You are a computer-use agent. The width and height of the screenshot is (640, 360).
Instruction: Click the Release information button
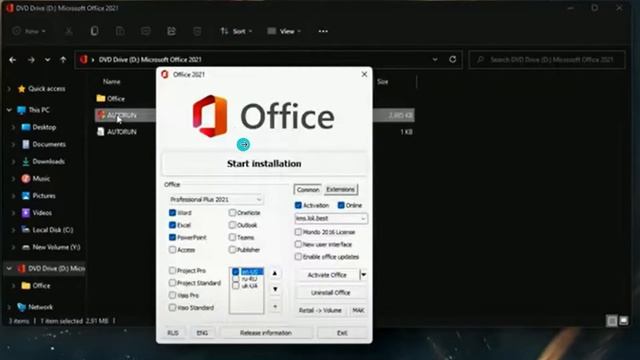point(266,333)
